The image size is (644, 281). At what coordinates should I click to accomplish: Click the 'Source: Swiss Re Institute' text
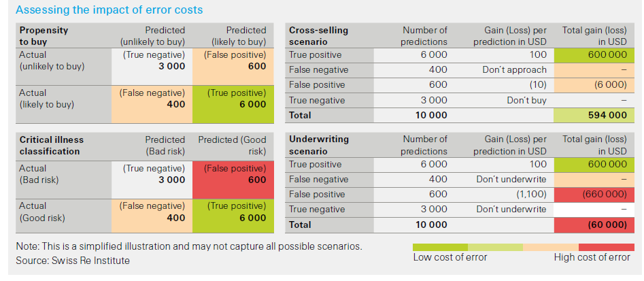[73, 261]
